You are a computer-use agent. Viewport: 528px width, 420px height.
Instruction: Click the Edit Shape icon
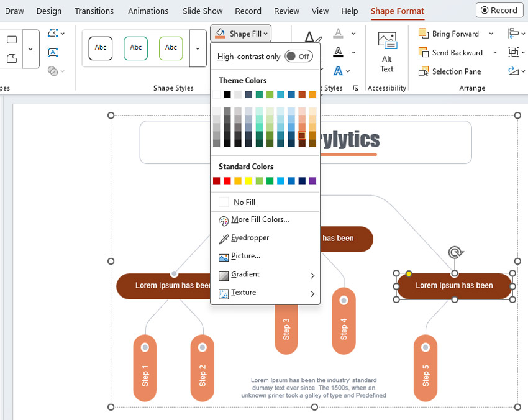tap(53, 33)
